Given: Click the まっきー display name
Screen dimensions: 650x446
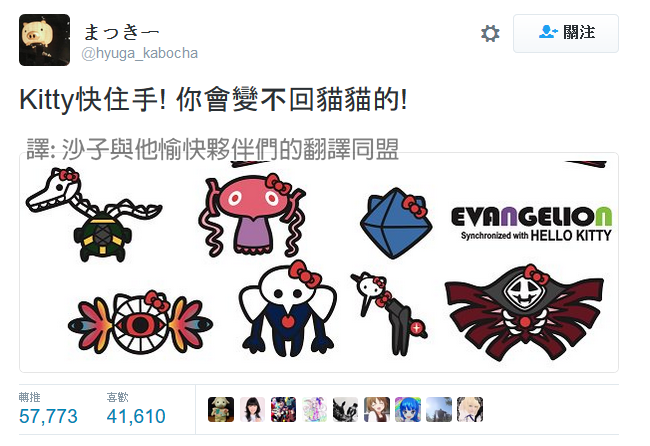Looking at the screenshot, I should [x=121, y=32].
